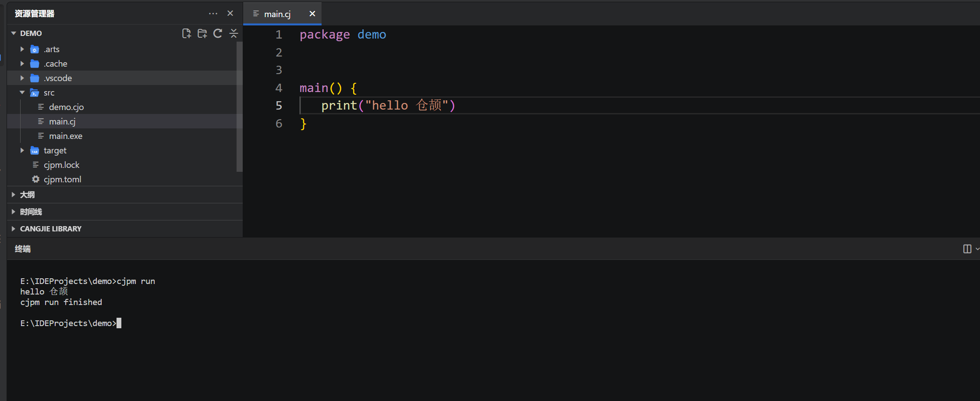The height and width of the screenshot is (401, 980).
Task: Switch to the main.cj editor tab
Action: coord(282,14)
